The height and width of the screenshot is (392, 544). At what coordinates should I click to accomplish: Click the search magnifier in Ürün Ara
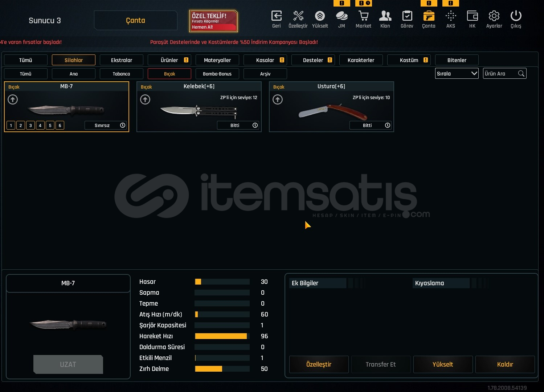(521, 74)
